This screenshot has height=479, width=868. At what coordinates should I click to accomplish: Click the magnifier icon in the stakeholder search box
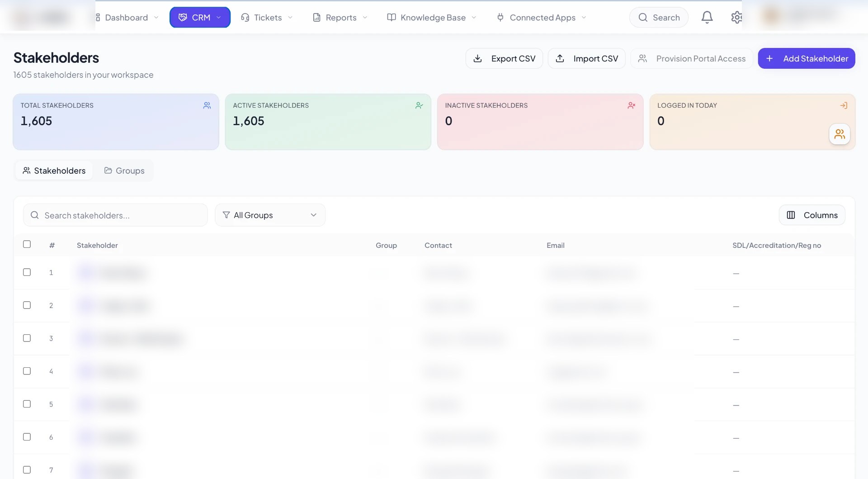pyautogui.click(x=35, y=215)
